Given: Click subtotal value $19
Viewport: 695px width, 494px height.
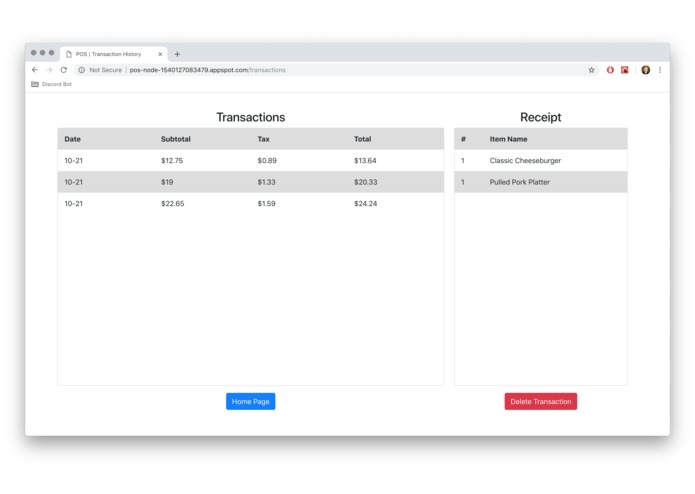Looking at the screenshot, I should coord(167,182).
